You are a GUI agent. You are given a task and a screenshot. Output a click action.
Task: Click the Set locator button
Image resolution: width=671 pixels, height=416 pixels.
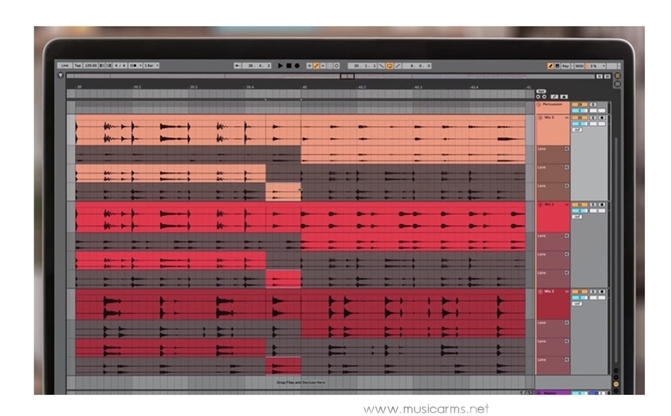pos(541,91)
